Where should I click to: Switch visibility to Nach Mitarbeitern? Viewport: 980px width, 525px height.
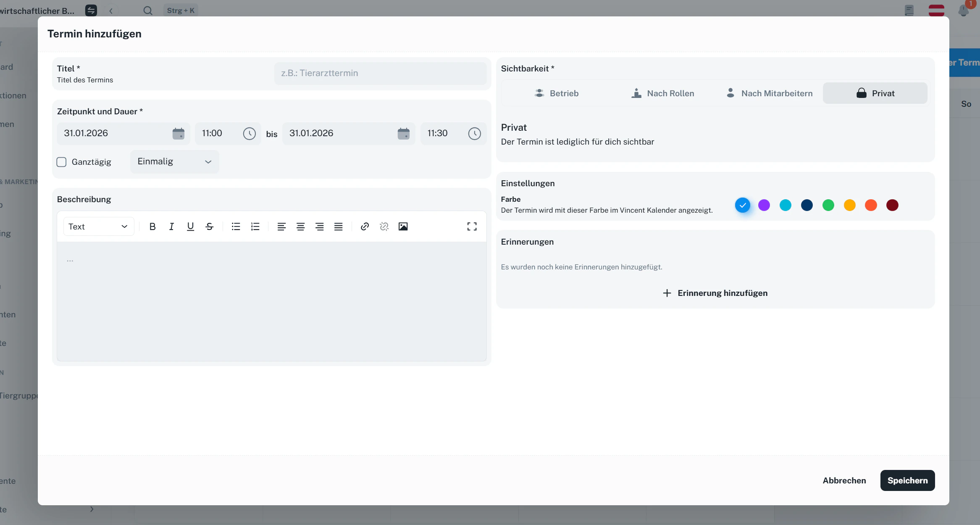[769, 93]
